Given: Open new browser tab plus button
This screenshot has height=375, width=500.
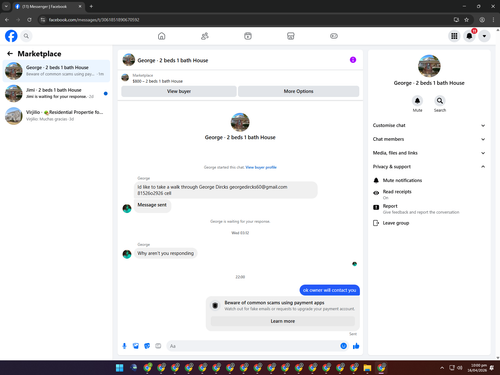Looking at the screenshot, I should (x=91, y=6).
